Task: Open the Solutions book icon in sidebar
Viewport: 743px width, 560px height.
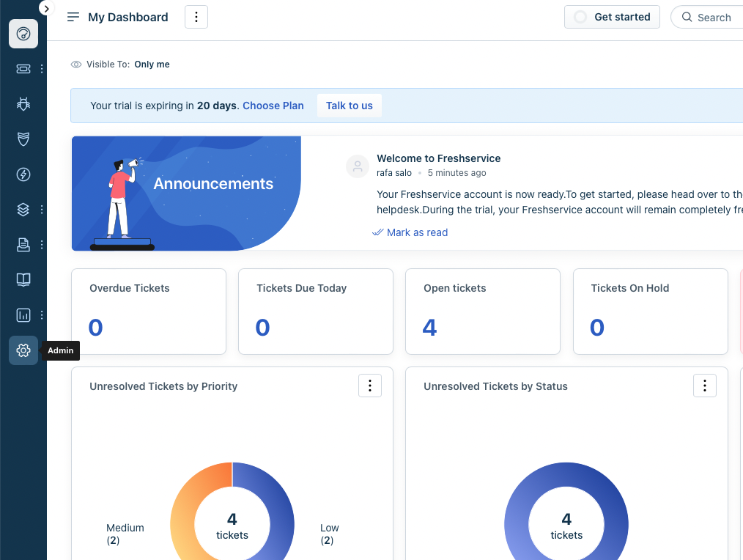Action: pos(23,279)
